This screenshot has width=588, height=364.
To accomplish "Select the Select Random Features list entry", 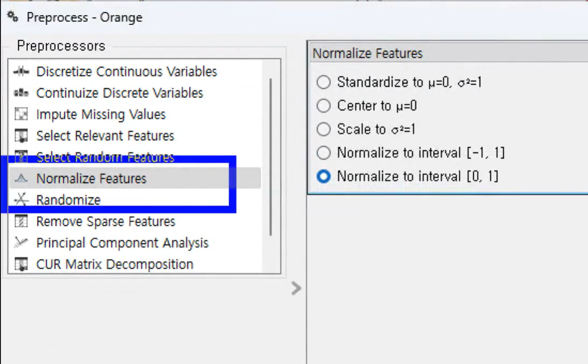I will pyautogui.click(x=105, y=157).
